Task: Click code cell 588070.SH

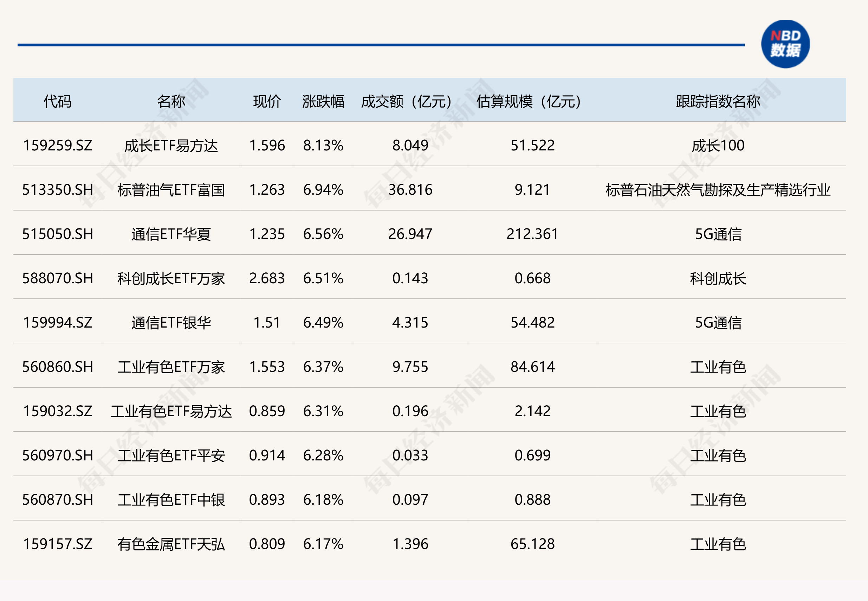Action: point(58,278)
